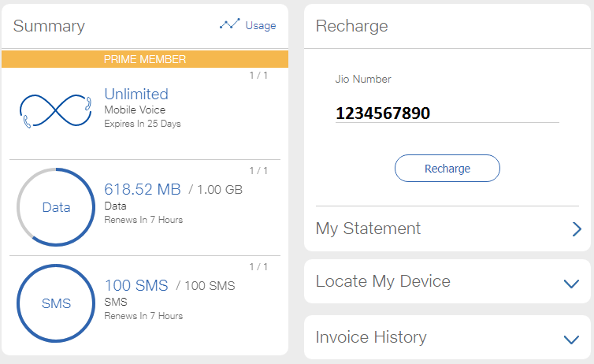
Task: Click the 1 / 1 counter in the Data row
Action: [258, 171]
